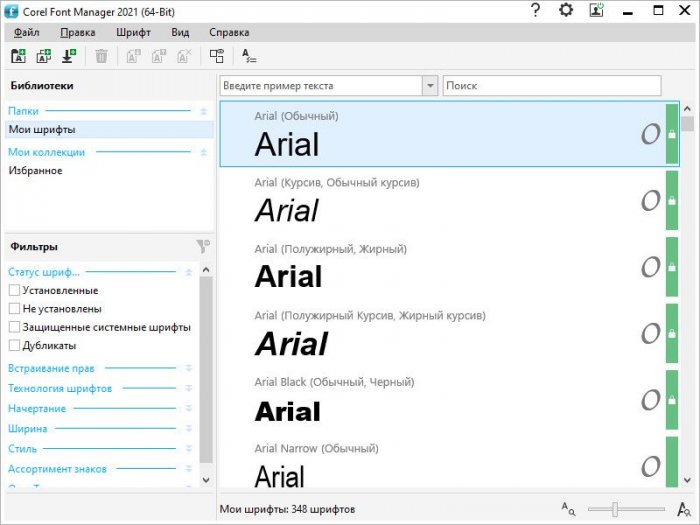Select the Избранное collection
The image size is (700, 525).
[x=109, y=171]
